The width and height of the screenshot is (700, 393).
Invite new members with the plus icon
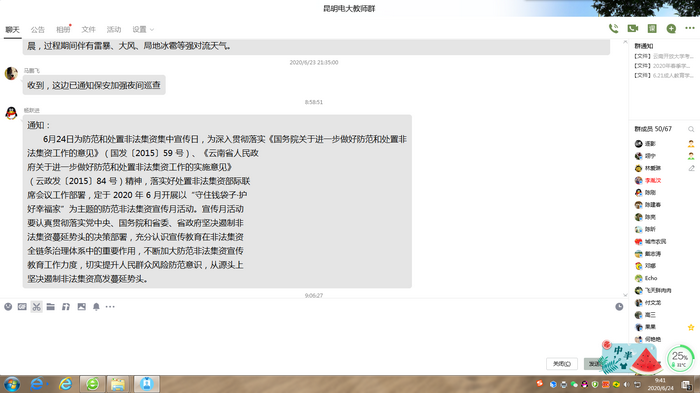click(671, 29)
